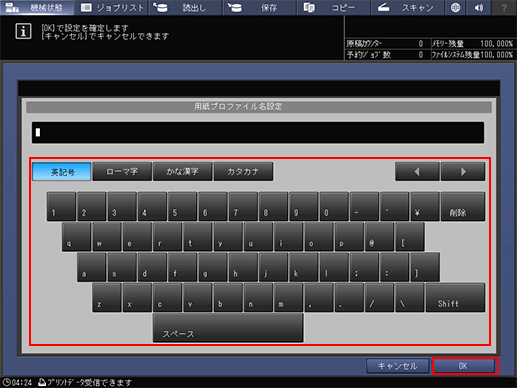The width and height of the screenshot is (517, 388).
Task: Confirm with the OK button
Action: coord(465,366)
